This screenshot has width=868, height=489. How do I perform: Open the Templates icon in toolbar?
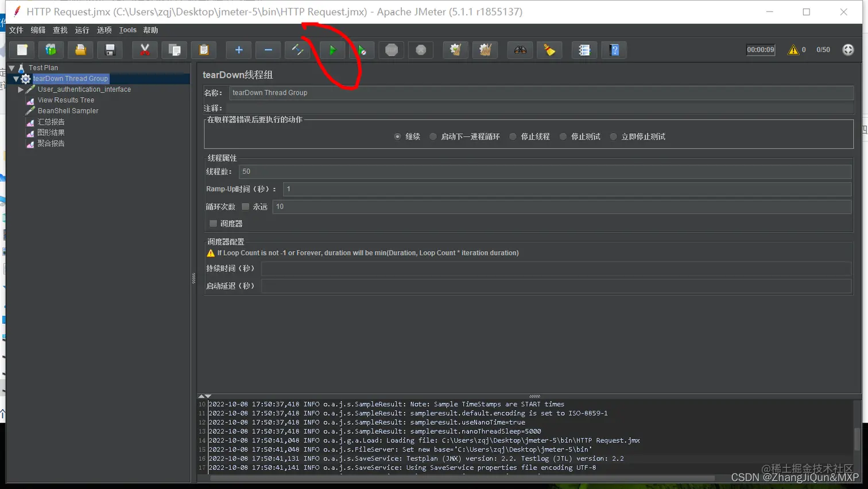coord(51,50)
